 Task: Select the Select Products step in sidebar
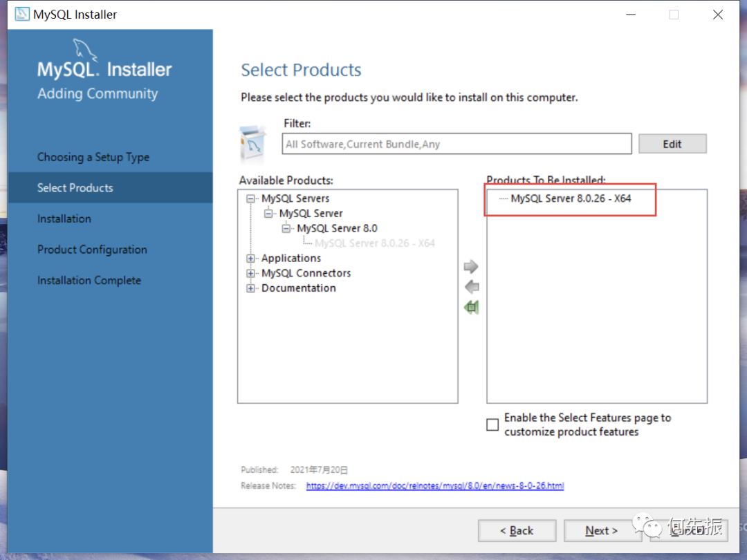[x=110, y=187]
